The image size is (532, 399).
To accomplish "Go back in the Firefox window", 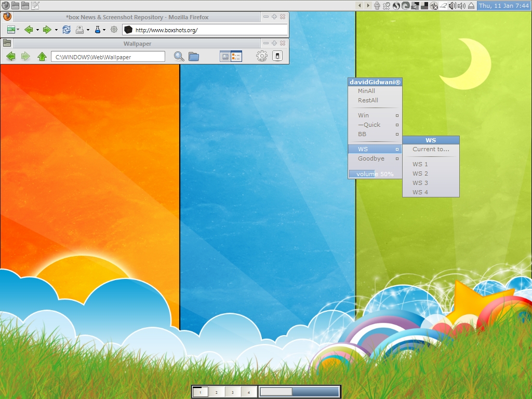I will [x=29, y=30].
